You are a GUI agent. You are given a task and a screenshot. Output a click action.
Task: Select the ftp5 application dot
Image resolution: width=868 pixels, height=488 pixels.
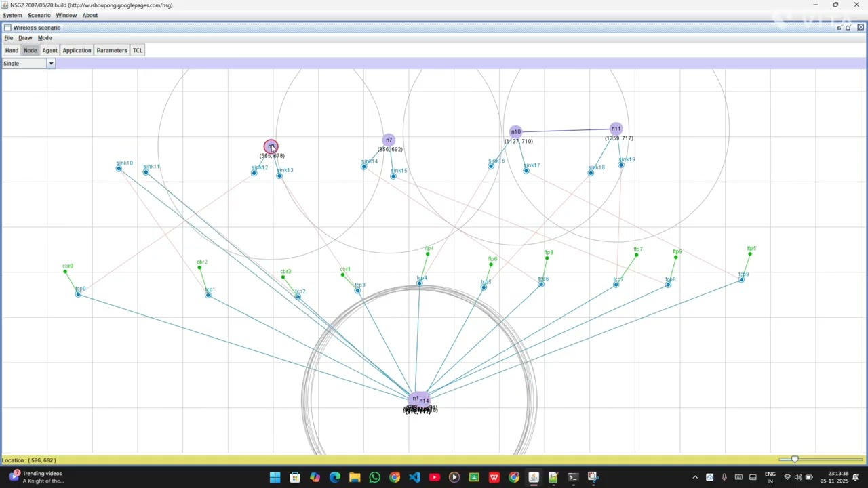coord(750,254)
